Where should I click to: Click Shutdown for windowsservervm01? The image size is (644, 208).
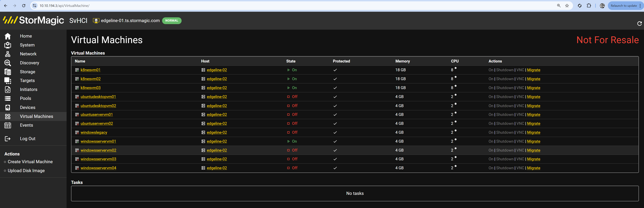[x=505, y=141]
